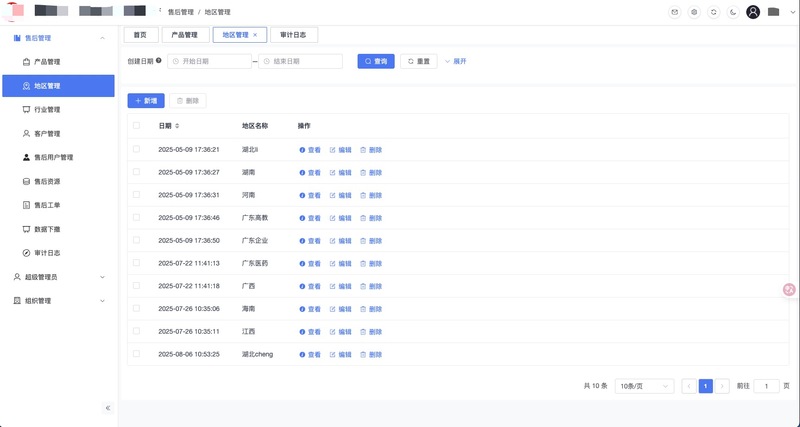Tick the checkbox for the 海南 row
This screenshot has height=427, width=800.
pos(136,309)
